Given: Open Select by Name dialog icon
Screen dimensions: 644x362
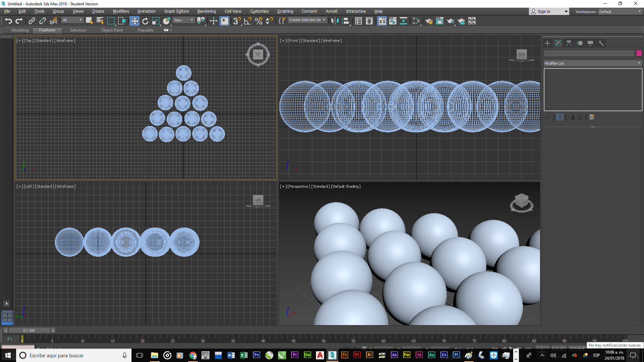Looking at the screenshot, I should [100, 21].
